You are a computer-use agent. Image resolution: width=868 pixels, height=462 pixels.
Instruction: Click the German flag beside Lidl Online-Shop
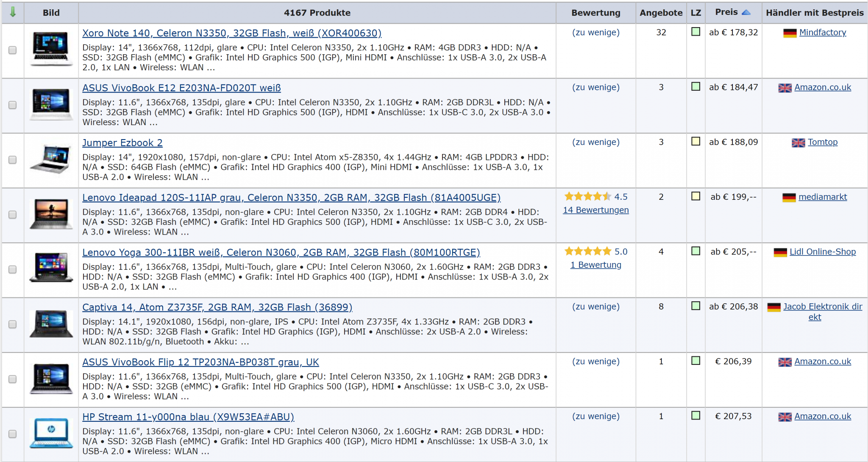(x=780, y=252)
